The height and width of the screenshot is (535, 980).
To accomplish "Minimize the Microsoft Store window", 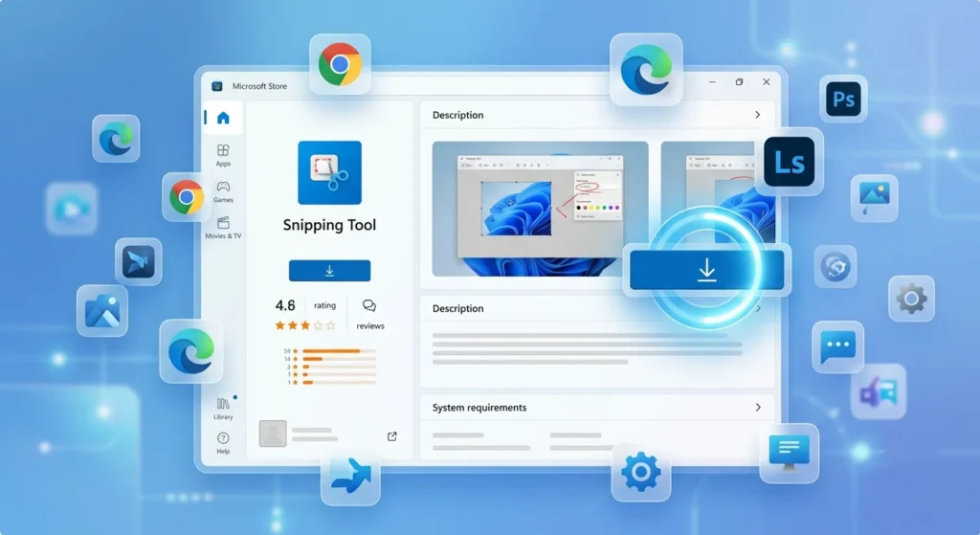I will point(712,82).
